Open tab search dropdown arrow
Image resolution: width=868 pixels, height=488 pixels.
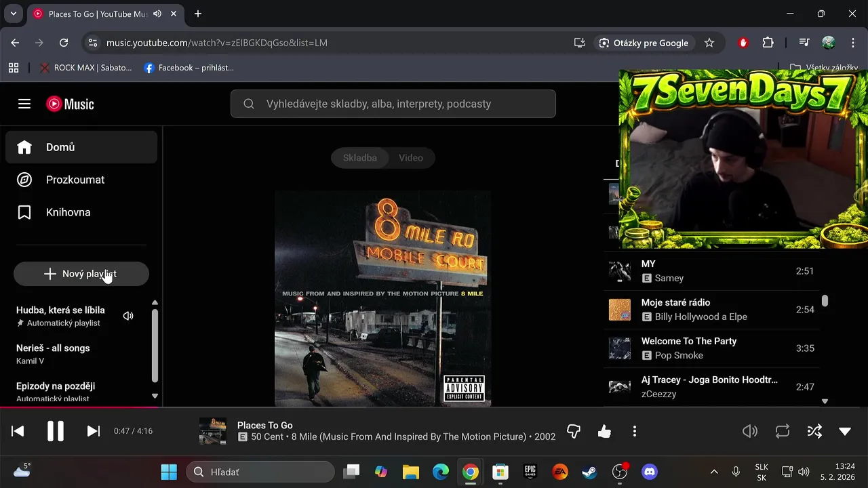coord(13,14)
